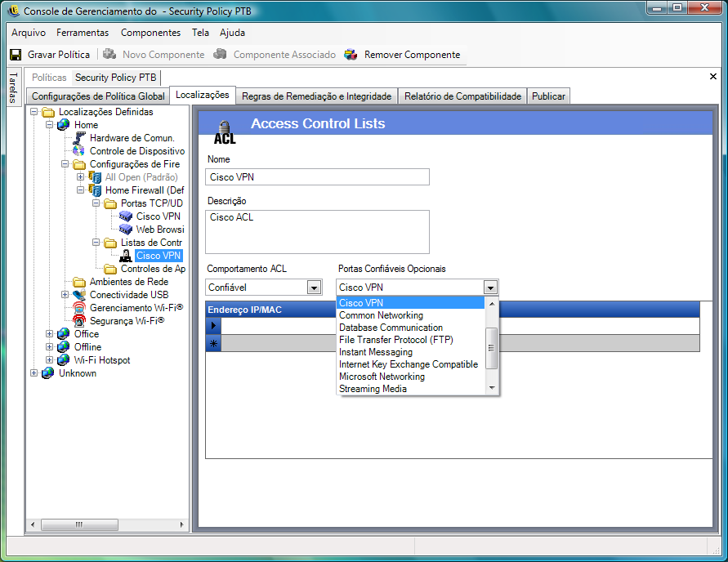Choose Instant Messaging option
Screen dimensions: 728x562
(x=411, y=352)
